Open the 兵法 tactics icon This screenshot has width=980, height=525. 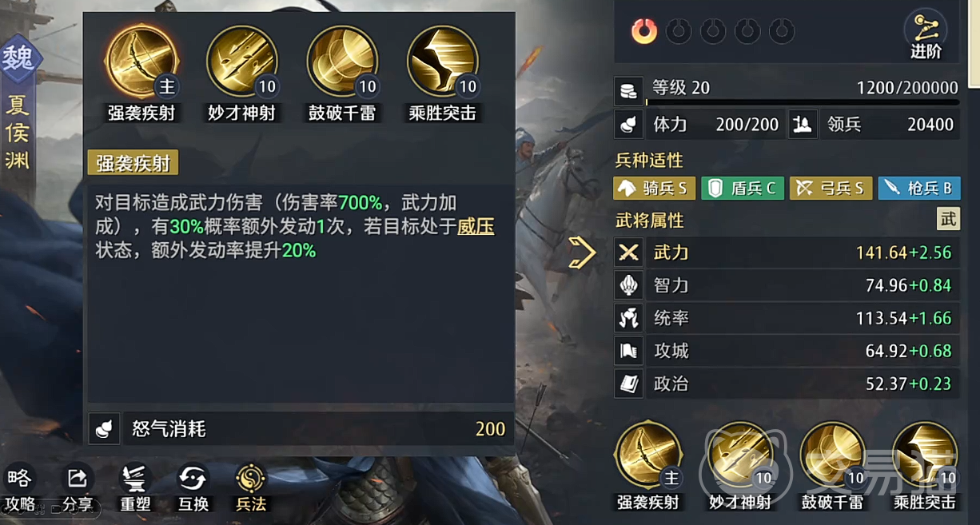pyautogui.click(x=251, y=488)
